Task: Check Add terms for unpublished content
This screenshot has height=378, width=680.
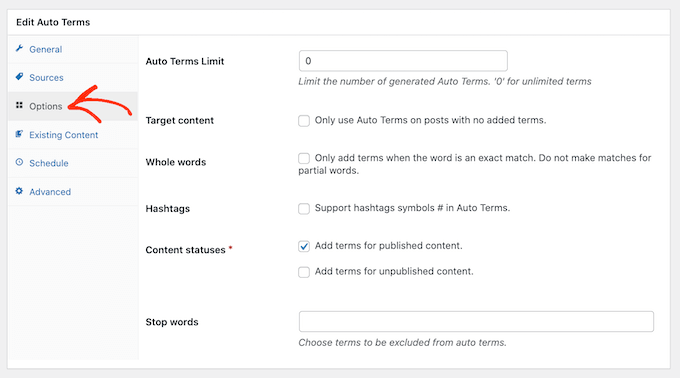Action: 304,272
